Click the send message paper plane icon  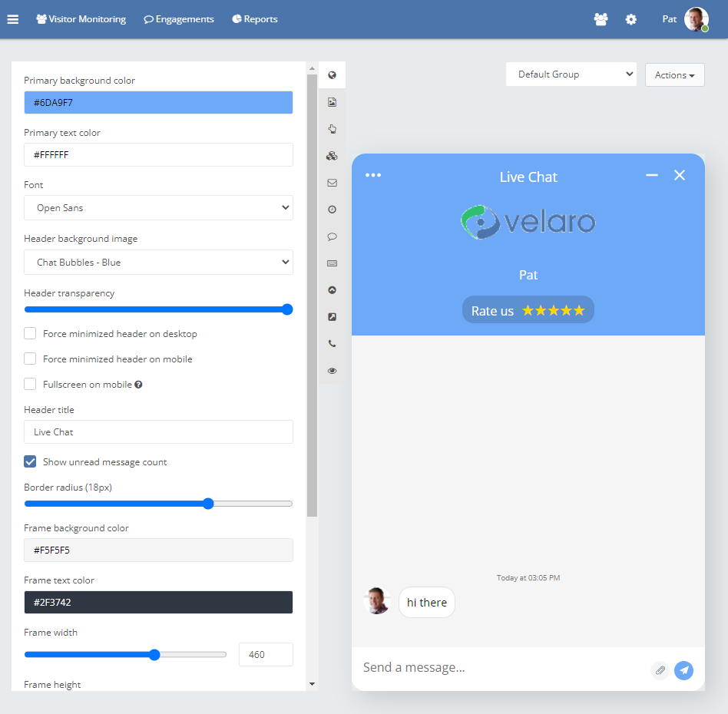coord(683,670)
